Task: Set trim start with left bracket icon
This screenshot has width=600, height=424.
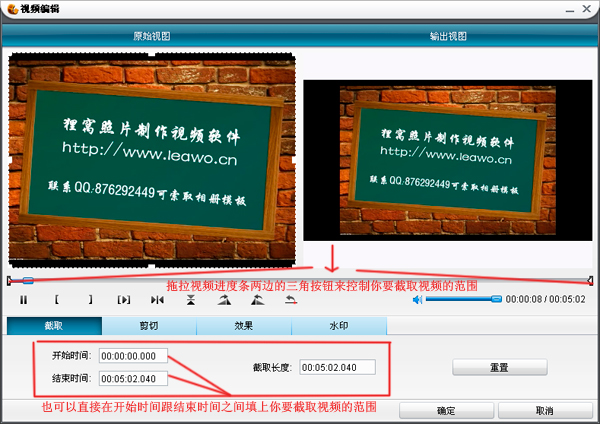Action: [x=57, y=300]
